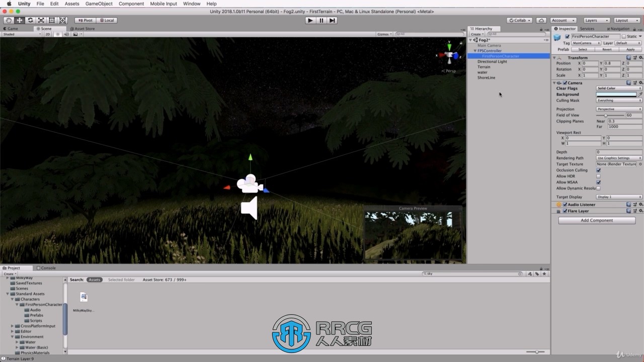Screen dimensions: 644x362
Task: Select the Scale tool
Action: (41, 20)
